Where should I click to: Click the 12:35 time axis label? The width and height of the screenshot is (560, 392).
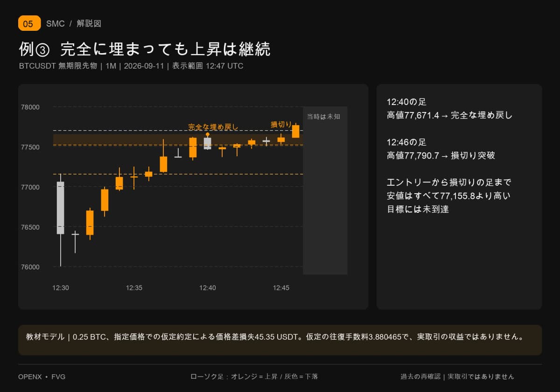coord(134,288)
